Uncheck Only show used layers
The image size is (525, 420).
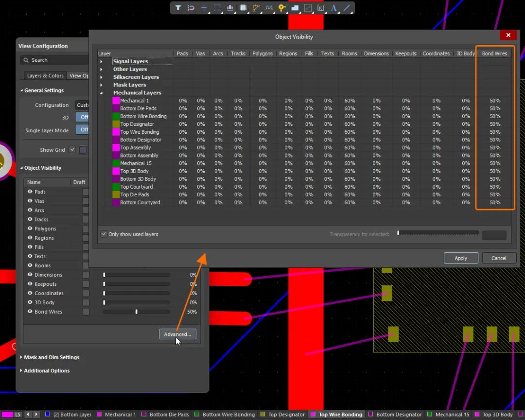[x=104, y=234]
